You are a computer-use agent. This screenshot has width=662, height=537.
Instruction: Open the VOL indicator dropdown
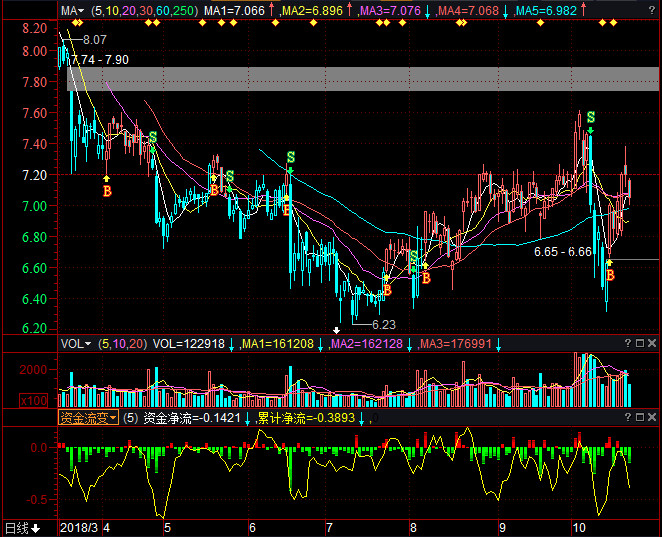75,343
